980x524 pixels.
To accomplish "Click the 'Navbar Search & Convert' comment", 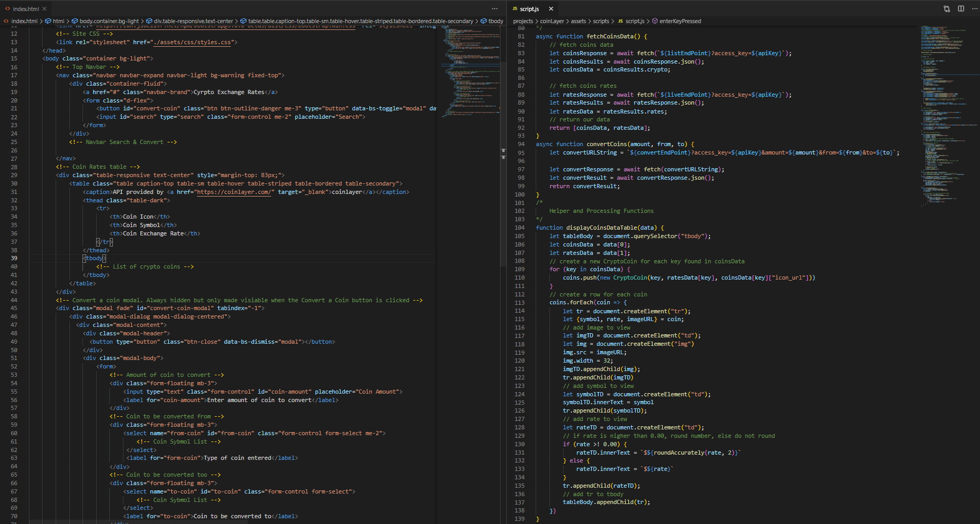I will 123,142.
